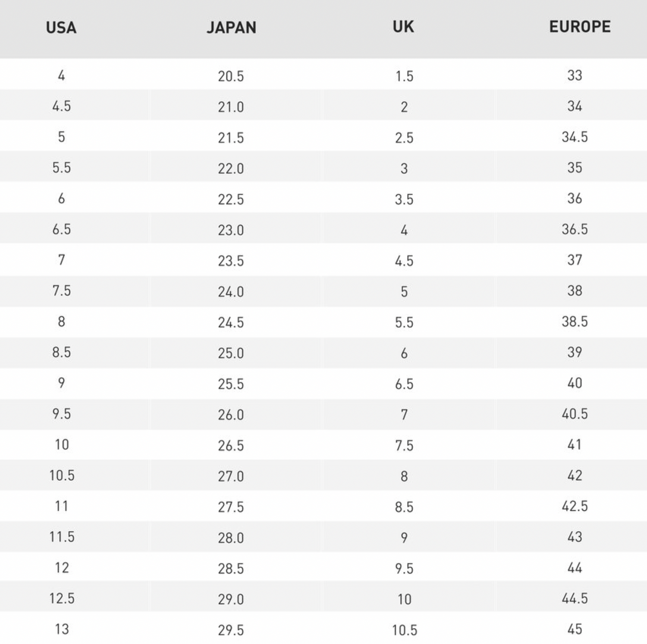Select the UK size 7.5 cell
The width and height of the screenshot is (647, 644).
tap(404, 445)
